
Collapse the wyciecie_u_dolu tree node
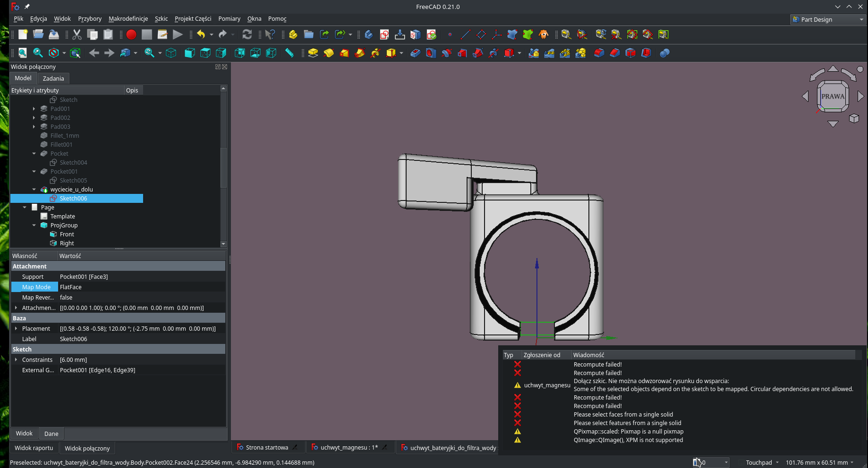(34, 189)
